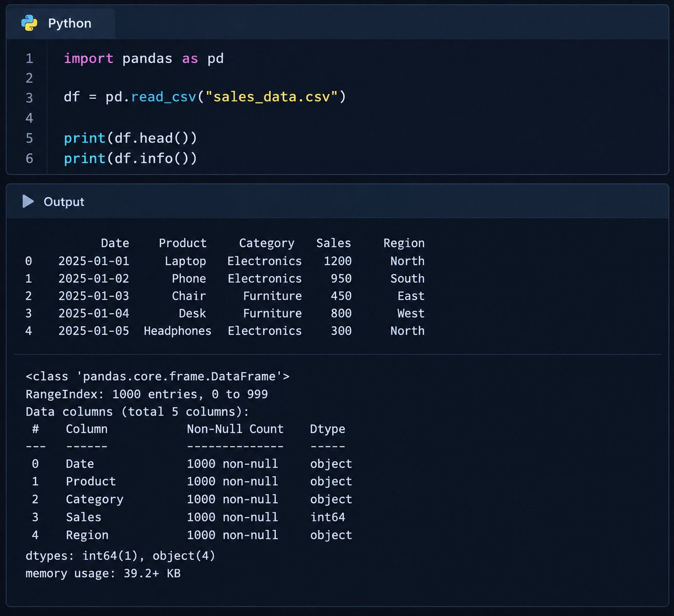The image size is (674, 616).
Task: Click the date cell 2025-01-03
Action: pos(94,296)
